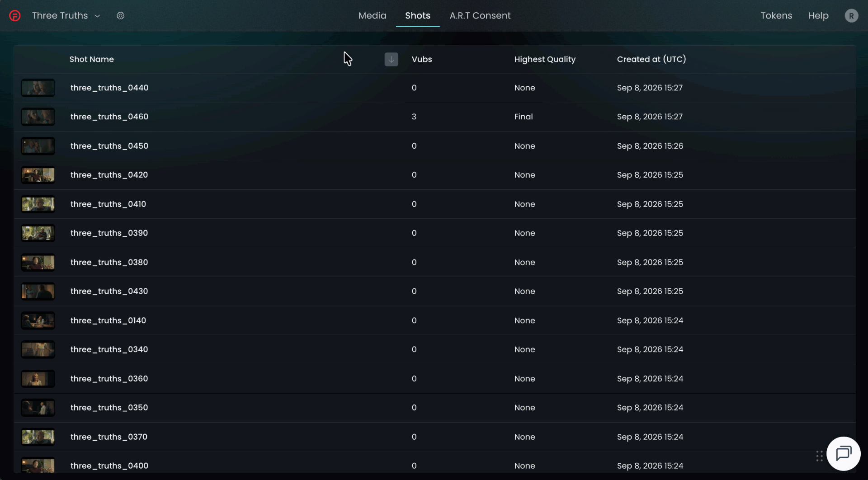
Task: Open the Help link
Action: click(818, 16)
